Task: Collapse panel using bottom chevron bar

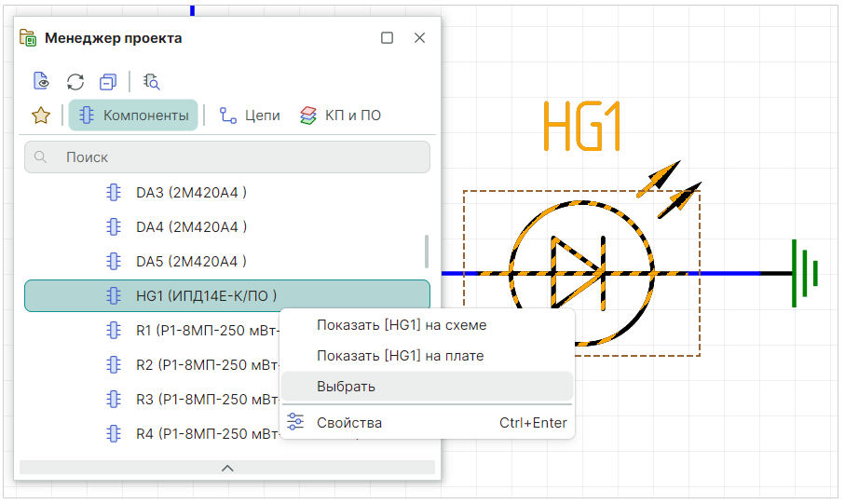Action: coord(227,468)
